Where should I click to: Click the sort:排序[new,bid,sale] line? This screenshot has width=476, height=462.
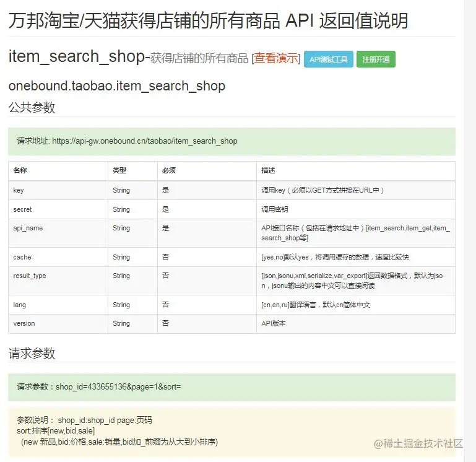point(56,430)
